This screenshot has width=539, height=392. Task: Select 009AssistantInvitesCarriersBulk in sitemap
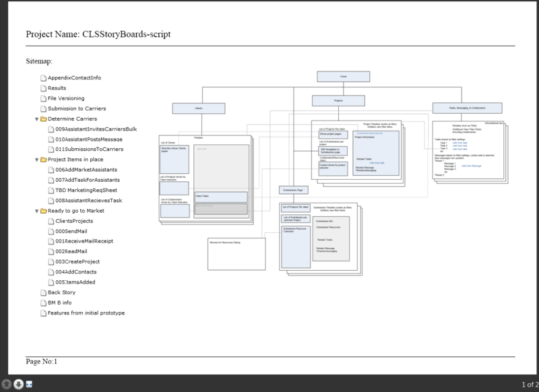coord(96,129)
